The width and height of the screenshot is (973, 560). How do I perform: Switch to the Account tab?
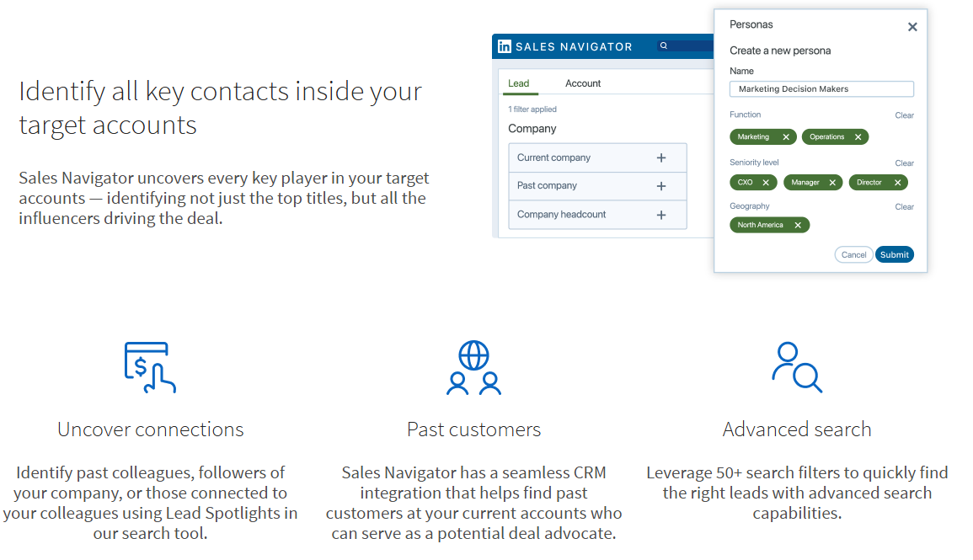583,83
